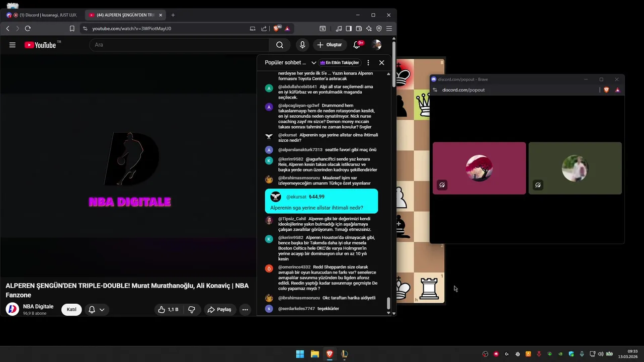Open the Windows Start menu
Viewport: 644px width, 362px height.
[300, 354]
